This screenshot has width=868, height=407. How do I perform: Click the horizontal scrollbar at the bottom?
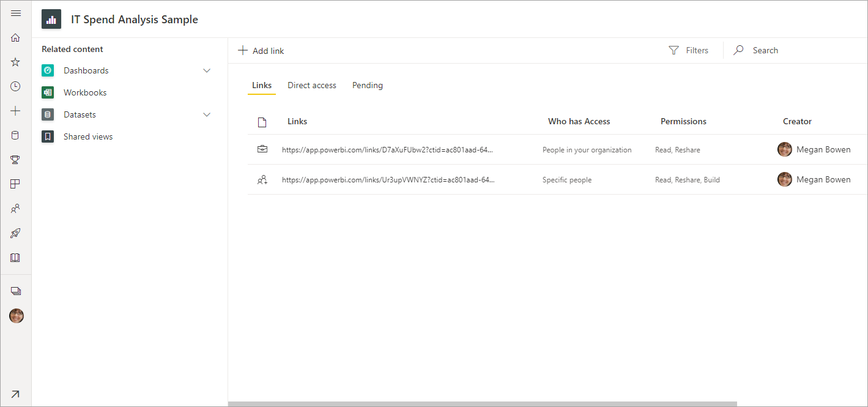click(483, 404)
